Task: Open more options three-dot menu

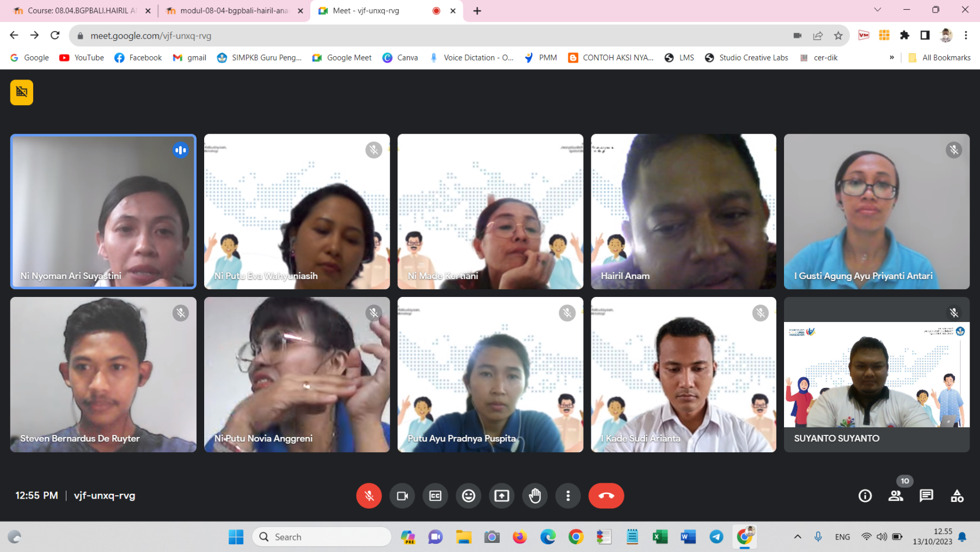Action: 568,495
